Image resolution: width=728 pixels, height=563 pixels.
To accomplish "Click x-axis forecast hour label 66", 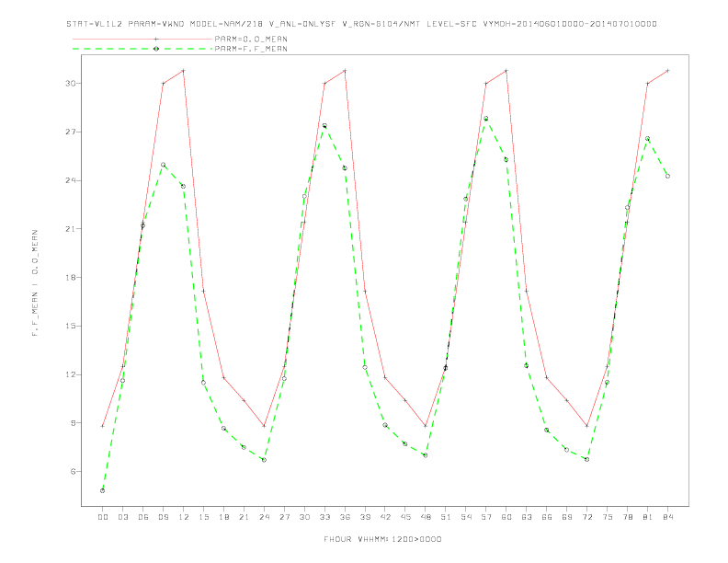I will click(x=547, y=517).
